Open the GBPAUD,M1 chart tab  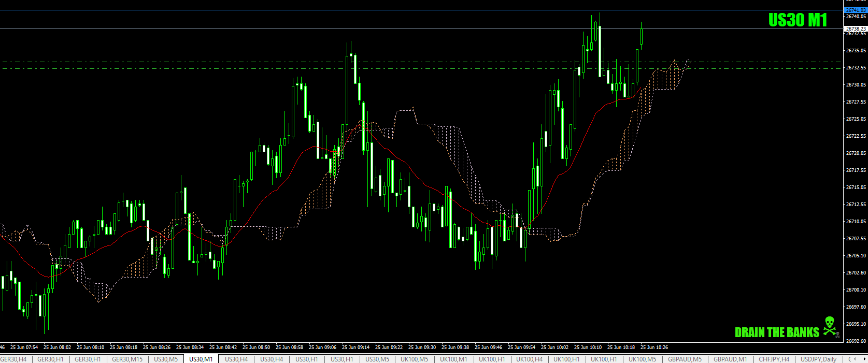tap(730, 359)
